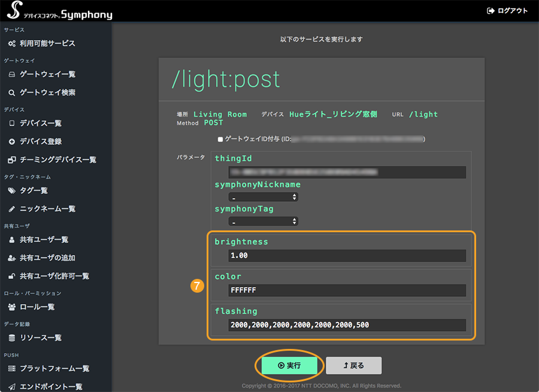The height and width of the screenshot is (392, 539).
Task: Click the add-user icon beside 共有ユーザの追加
Action: [x=12, y=258]
